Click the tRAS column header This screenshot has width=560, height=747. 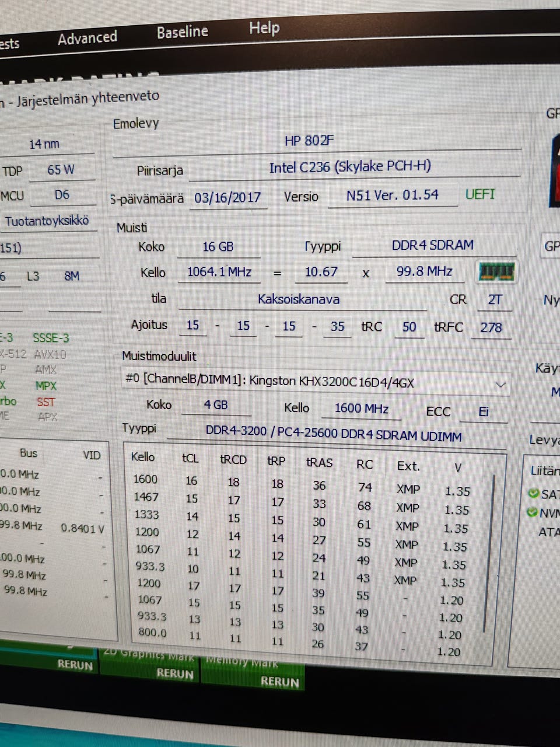[319, 463]
